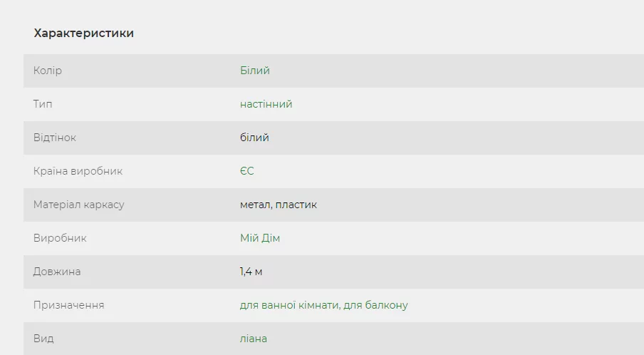Open the 'Мій Дім' manufacturer link
The width and height of the screenshot is (644, 355).
260,238
